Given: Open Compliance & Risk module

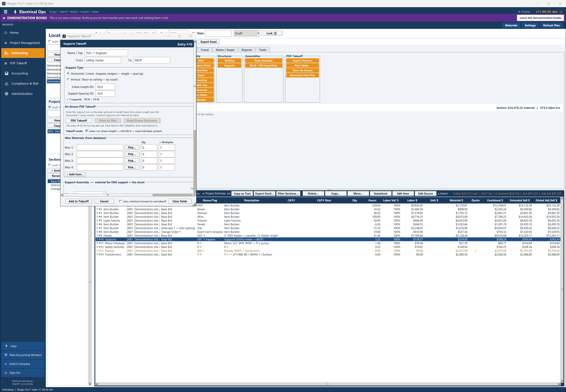Looking at the screenshot, I should (23, 84).
